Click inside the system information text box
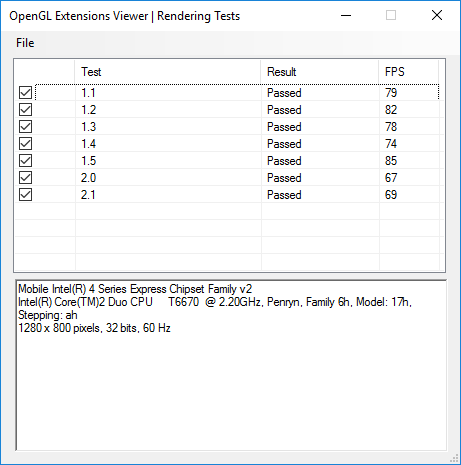461x465 pixels. [231, 366]
